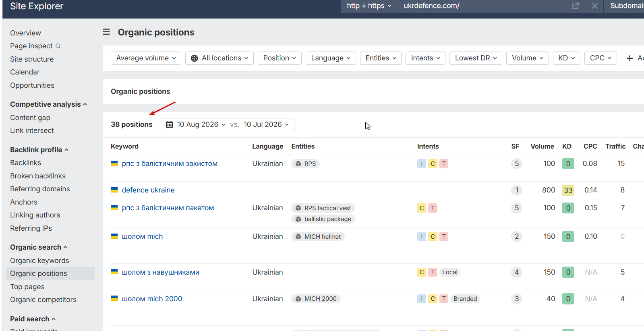
Task: Open keyword defence ukraine
Action: [148, 190]
